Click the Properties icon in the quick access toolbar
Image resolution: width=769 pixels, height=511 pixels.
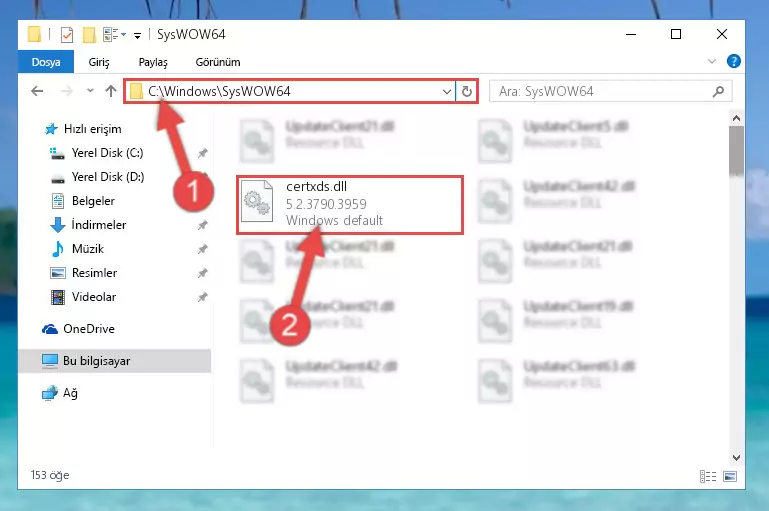tap(67, 34)
